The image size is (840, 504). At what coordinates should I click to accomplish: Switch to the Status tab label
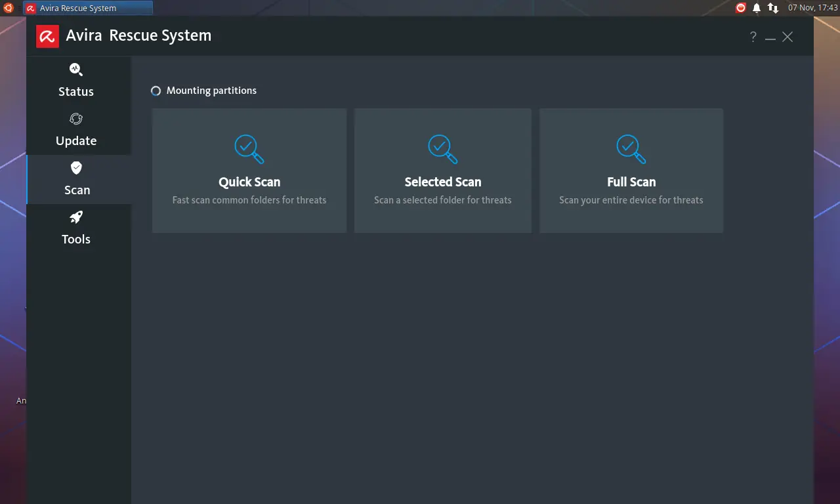tap(76, 92)
